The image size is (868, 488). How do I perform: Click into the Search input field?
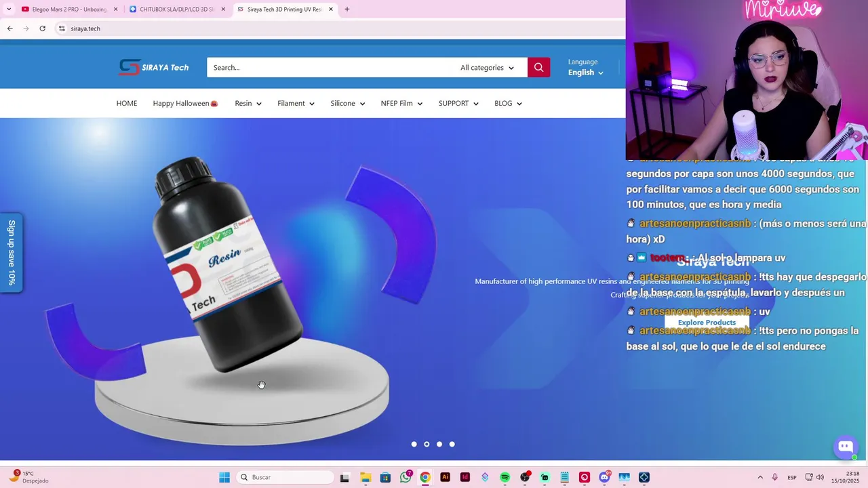pyautogui.click(x=328, y=67)
